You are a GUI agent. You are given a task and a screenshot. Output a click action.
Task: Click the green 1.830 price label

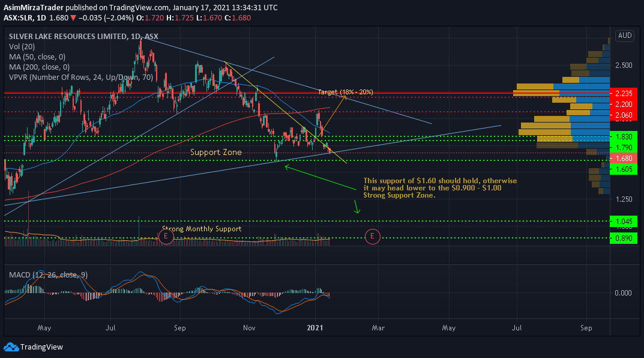click(624, 137)
